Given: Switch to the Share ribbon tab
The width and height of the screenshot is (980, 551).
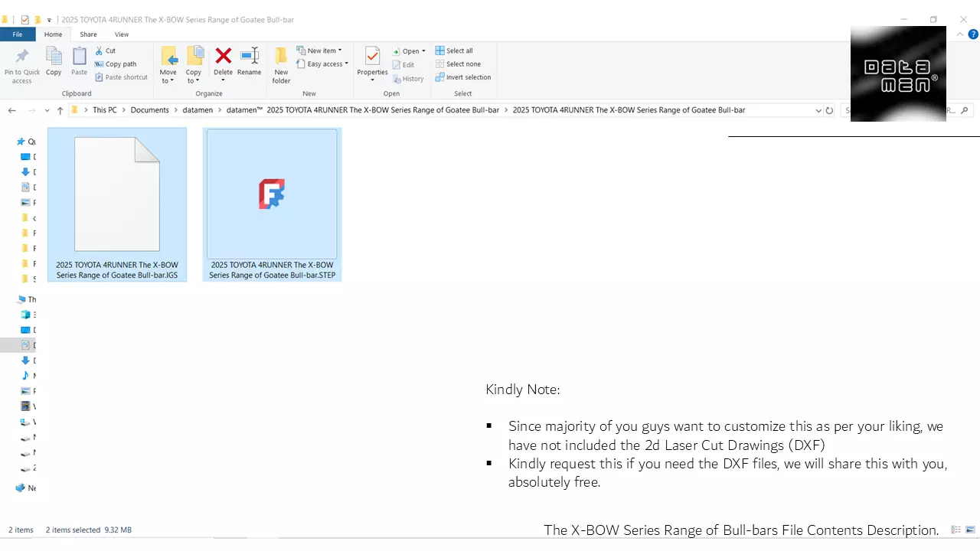Looking at the screenshot, I should [x=88, y=34].
